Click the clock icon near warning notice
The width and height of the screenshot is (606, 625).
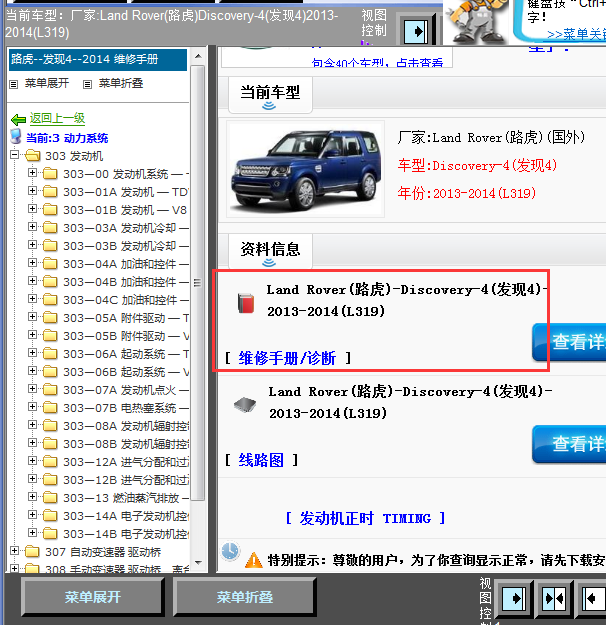(230, 551)
